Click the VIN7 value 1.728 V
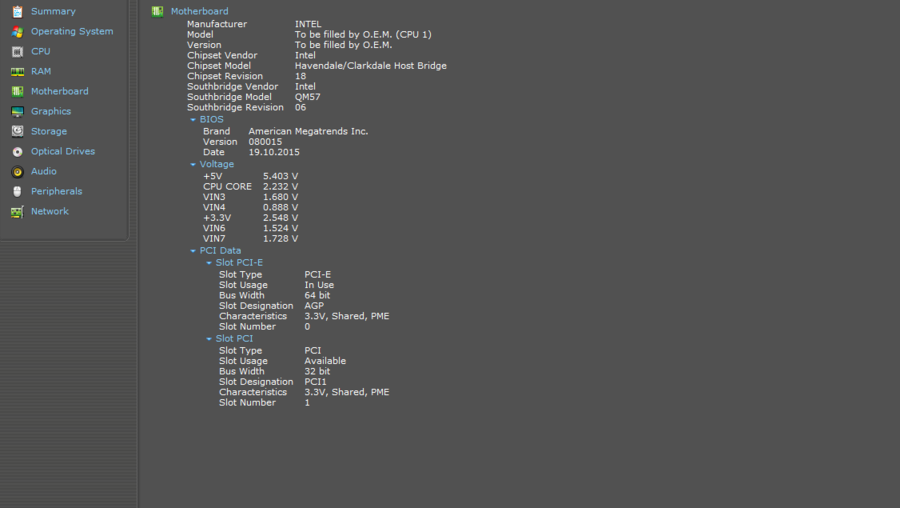Image resolution: width=900 pixels, height=508 pixels. (x=280, y=238)
